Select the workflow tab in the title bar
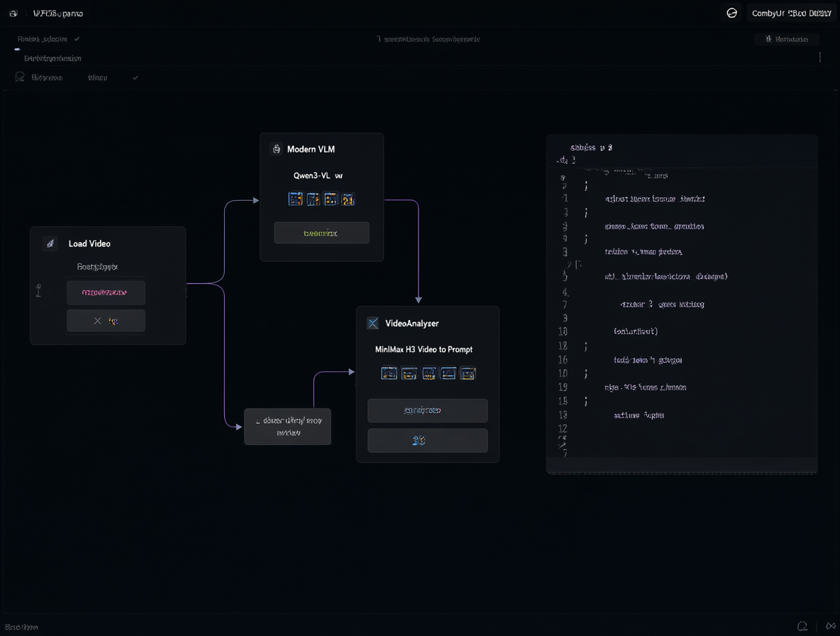This screenshot has width=840, height=636. point(58,13)
